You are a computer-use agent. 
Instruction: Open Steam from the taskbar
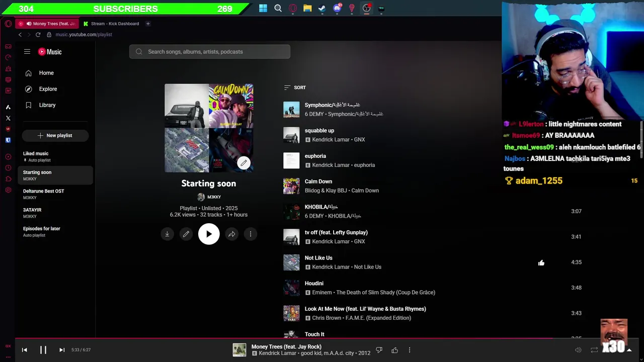click(322, 8)
